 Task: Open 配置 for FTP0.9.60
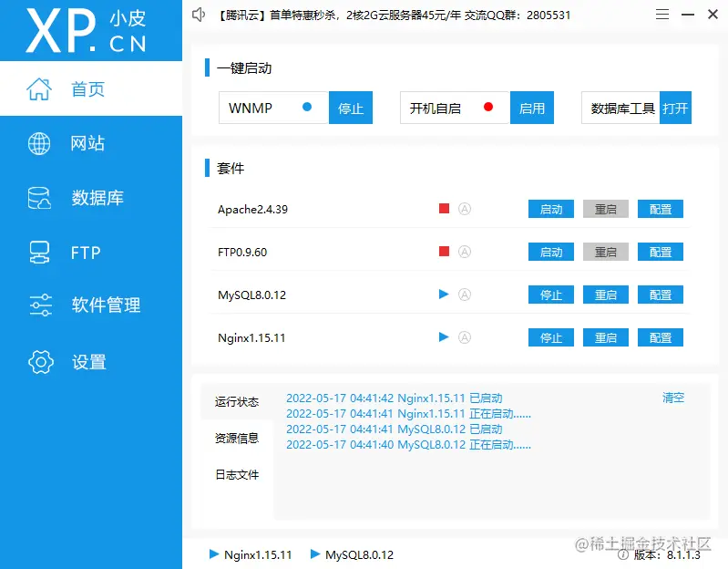click(x=661, y=252)
